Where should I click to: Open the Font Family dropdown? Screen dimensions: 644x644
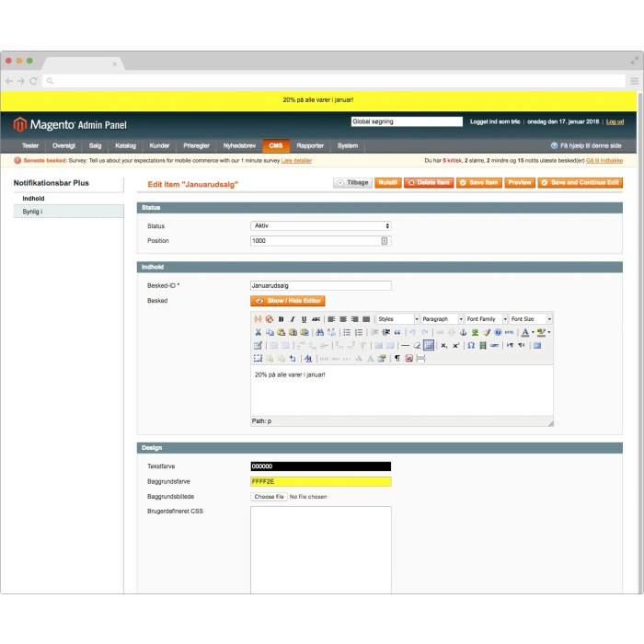pyautogui.click(x=487, y=319)
